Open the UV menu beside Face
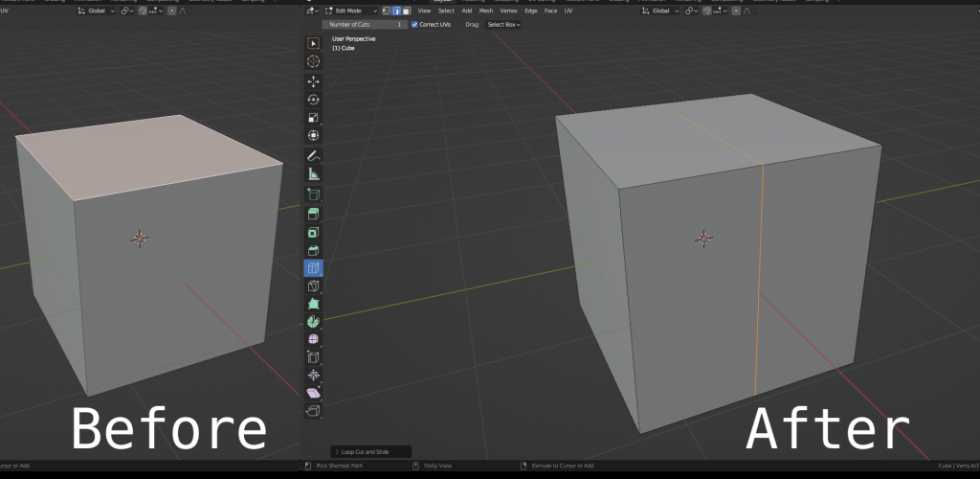980x479 pixels. tap(568, 11)
